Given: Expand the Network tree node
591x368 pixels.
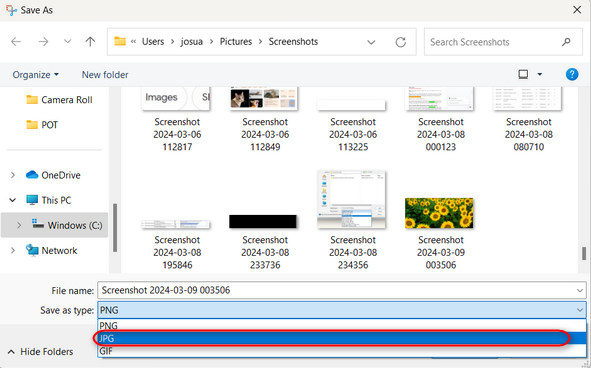Looking at the screenshot, I should coord(13,250).
